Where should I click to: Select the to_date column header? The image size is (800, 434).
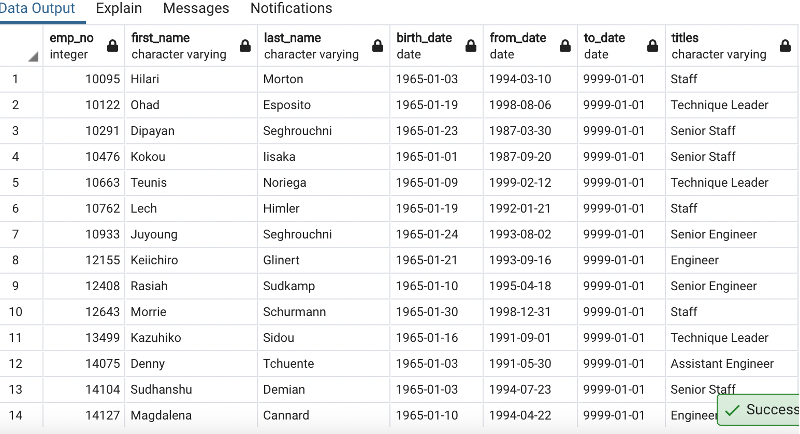[x=620, y=46]
